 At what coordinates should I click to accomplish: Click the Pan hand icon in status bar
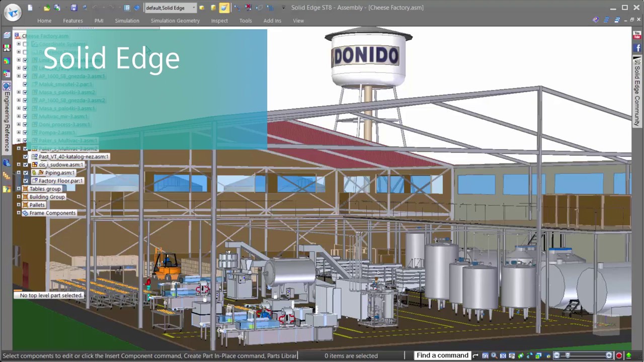click(512, 356)
